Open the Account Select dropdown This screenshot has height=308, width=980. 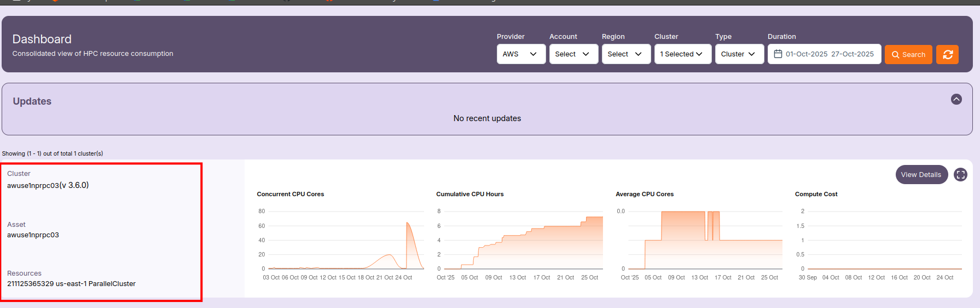click(573, 54)
